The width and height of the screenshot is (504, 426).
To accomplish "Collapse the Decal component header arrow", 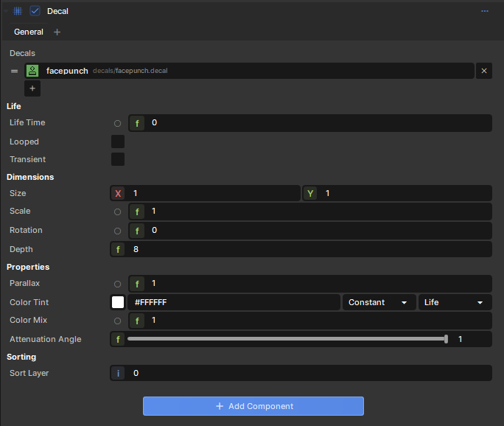I will tap(6, 11).
